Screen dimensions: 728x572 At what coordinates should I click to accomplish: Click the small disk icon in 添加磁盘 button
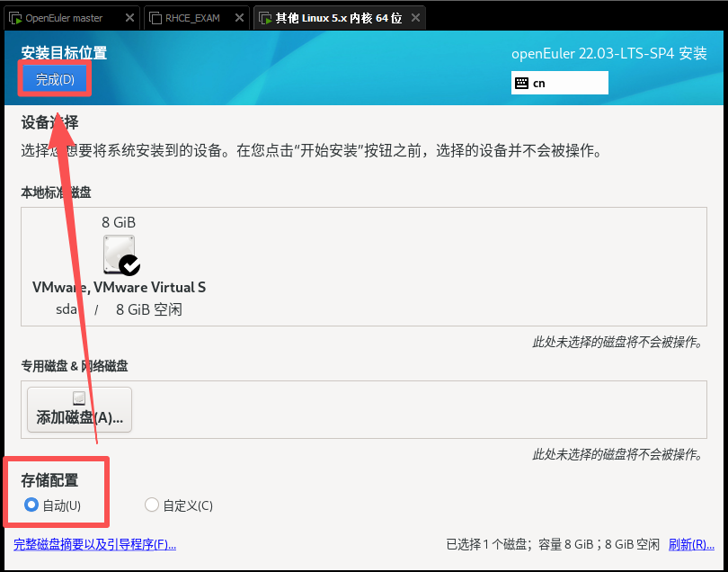(79, 398)
